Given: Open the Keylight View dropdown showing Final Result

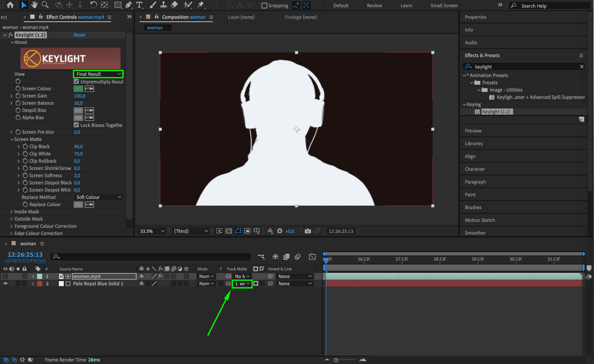Looking at the screenshot, I should 98,74.
